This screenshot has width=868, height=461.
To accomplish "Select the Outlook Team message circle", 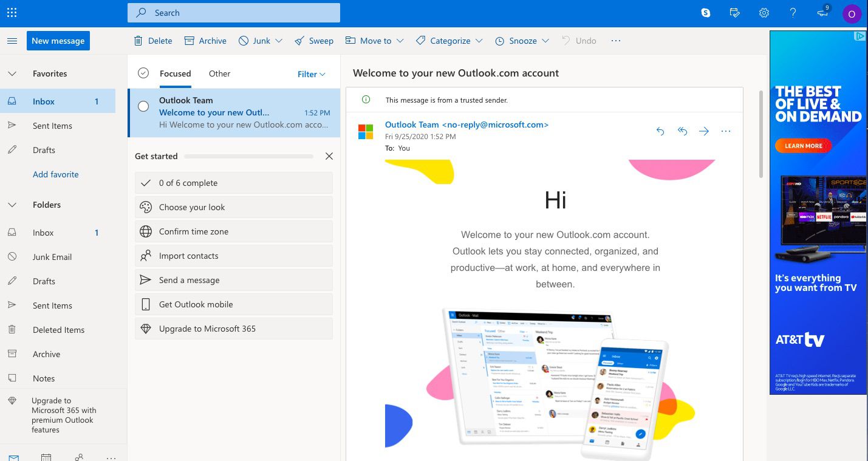I will pyautogui.click(x=143, y=106).
